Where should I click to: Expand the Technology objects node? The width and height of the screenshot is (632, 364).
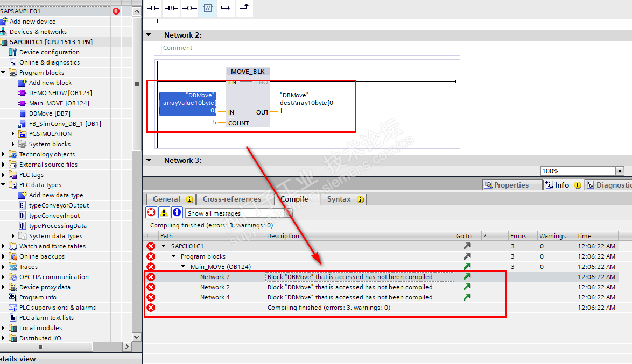pos(4,154)
